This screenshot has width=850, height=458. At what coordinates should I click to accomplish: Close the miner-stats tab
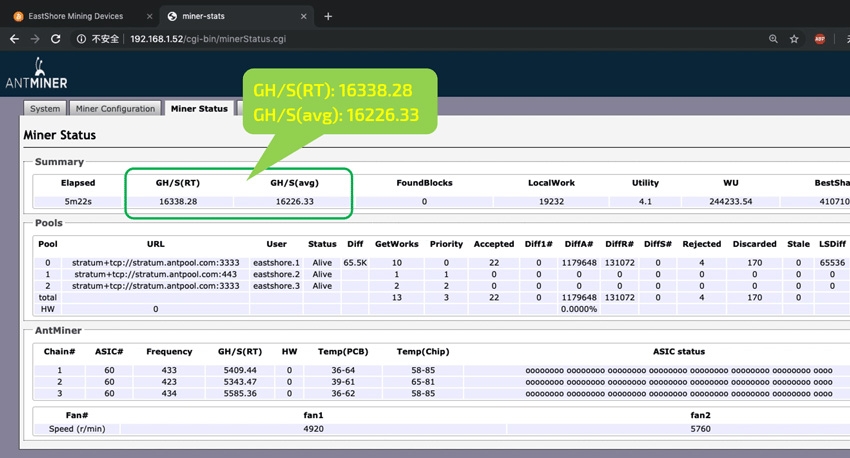click(x=304, y=16)
